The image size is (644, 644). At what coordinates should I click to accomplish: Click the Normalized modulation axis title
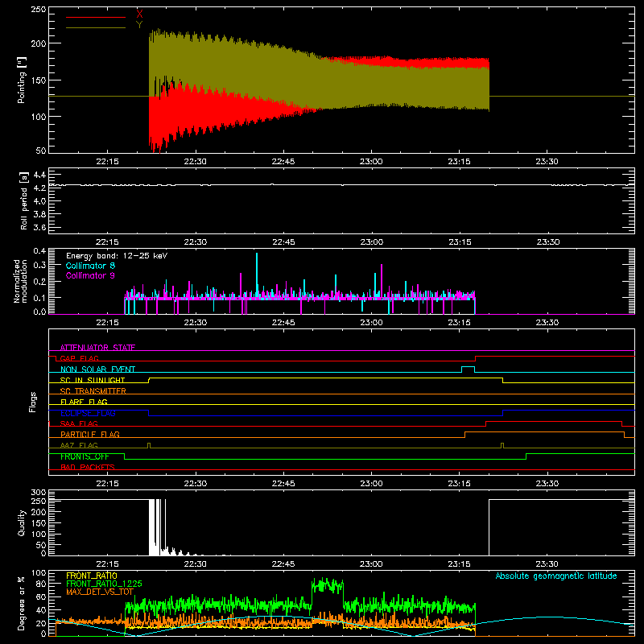coord(20,281)
